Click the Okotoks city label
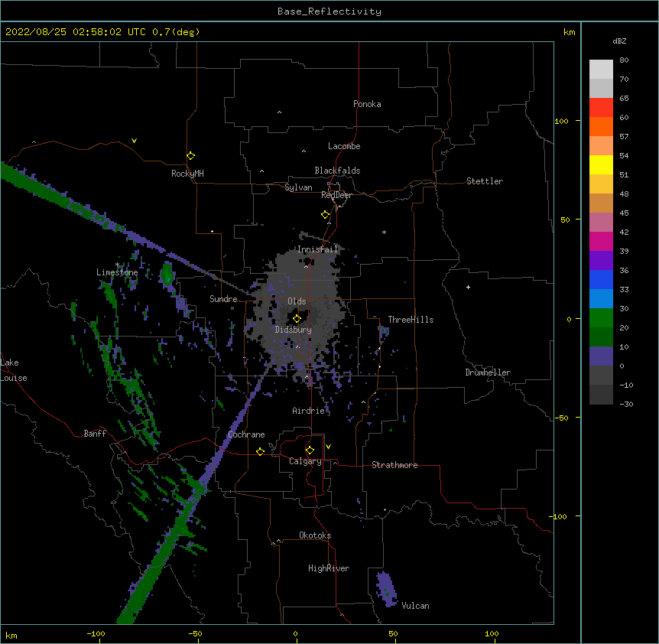Viewport: 659px width, 644px height. coord(315,535)
